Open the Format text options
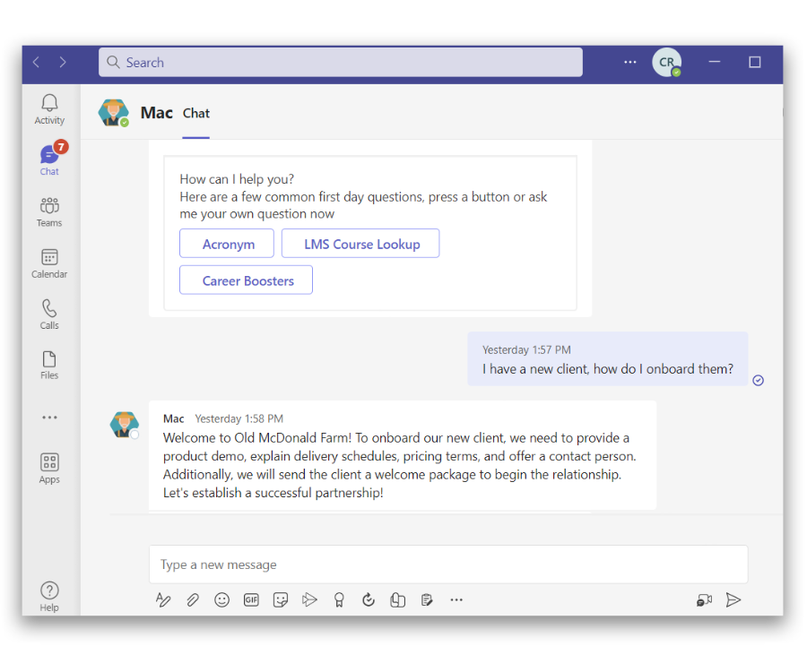This screenshot has height=672, width=807. tap(163, 599)
